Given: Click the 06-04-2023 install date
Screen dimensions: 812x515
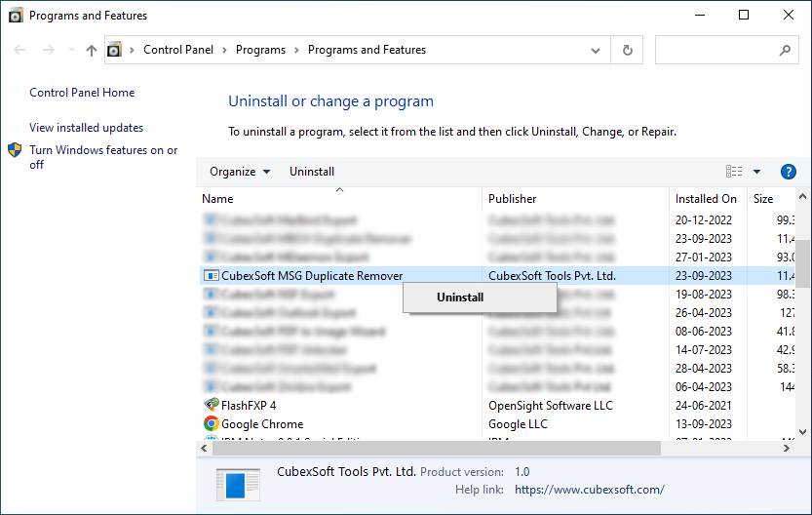Looking at the screenshot, I should (703, 387).
